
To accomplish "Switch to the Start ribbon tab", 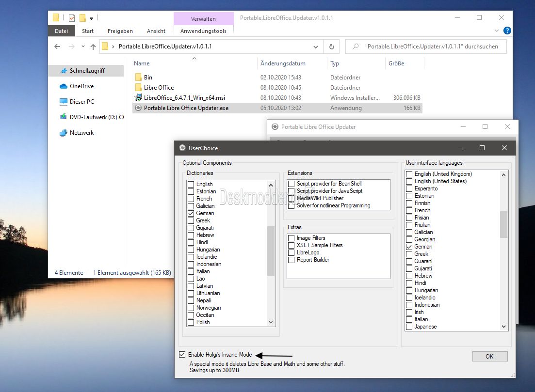I will click(88, 31).
